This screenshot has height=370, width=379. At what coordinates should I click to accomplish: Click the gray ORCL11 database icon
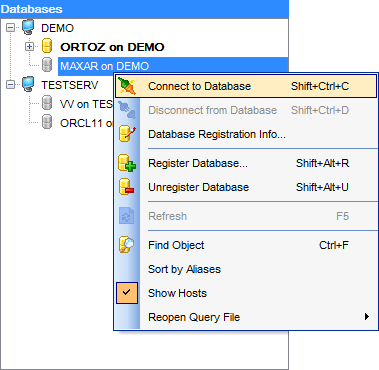(47, 122)
